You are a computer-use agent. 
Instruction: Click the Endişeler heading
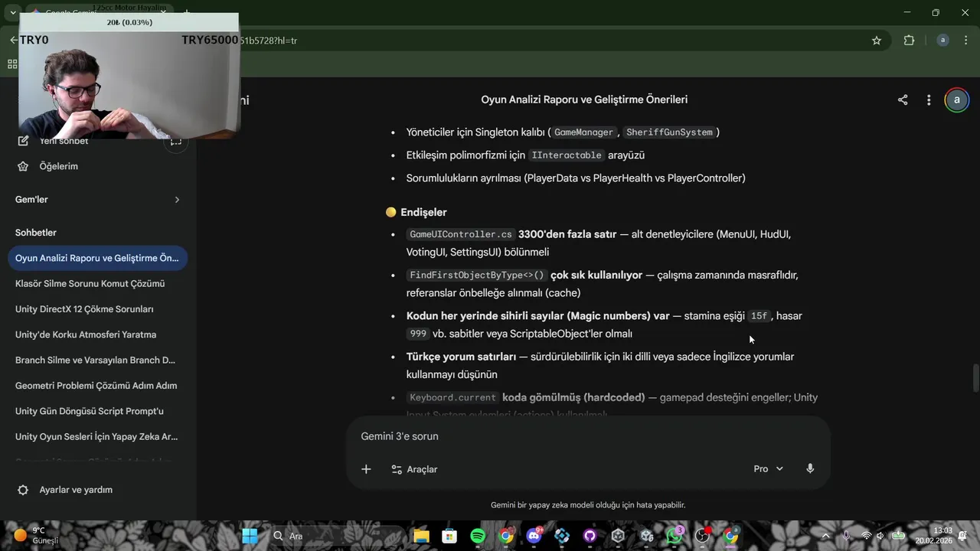pyautogui.click(x=423, y=212)
